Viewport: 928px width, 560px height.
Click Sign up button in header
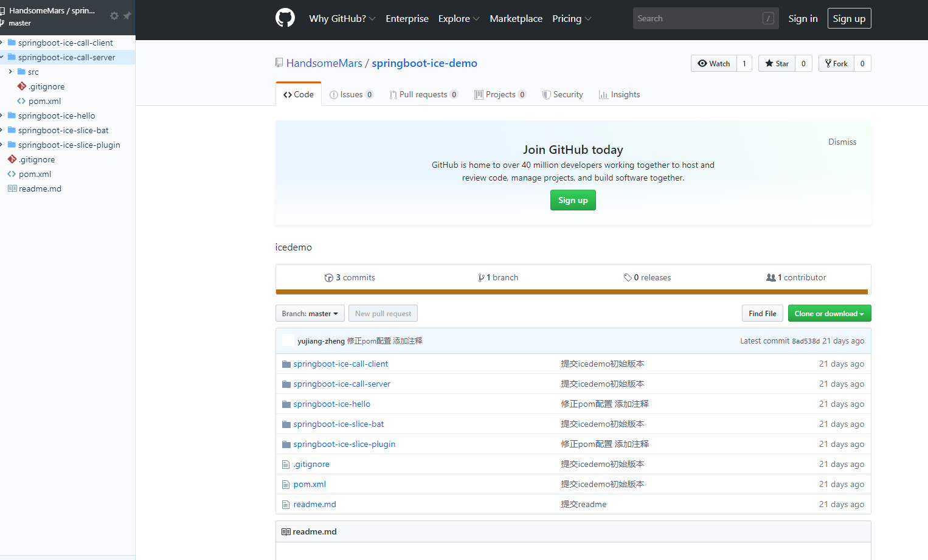pos(849,18)
